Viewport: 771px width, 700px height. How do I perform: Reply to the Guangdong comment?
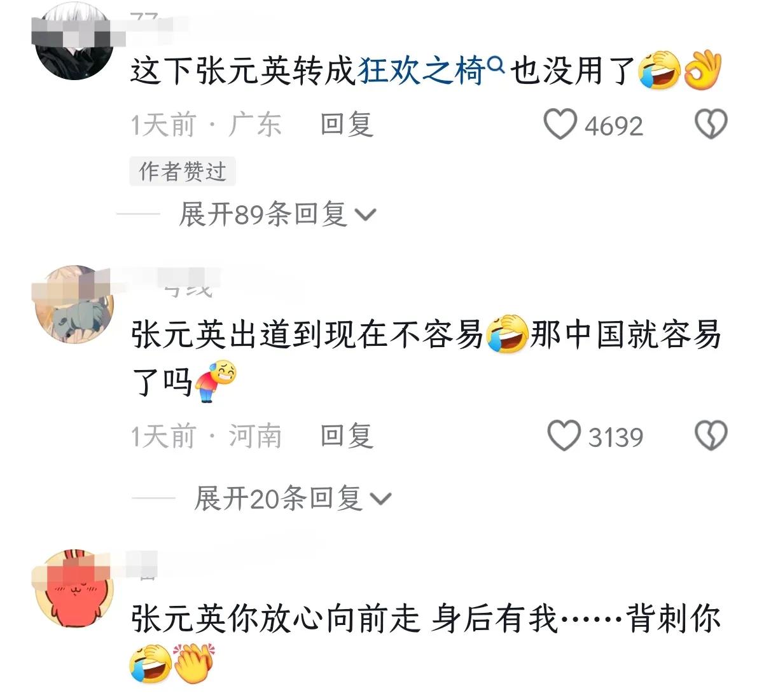click(x=346, y=125)
